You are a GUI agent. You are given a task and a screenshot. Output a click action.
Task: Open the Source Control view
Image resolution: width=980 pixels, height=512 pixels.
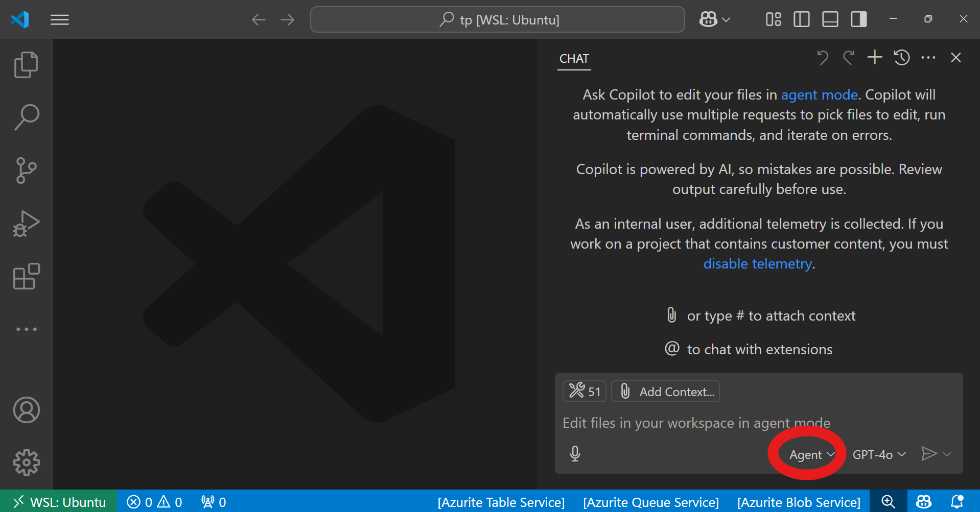pos(26,170)
